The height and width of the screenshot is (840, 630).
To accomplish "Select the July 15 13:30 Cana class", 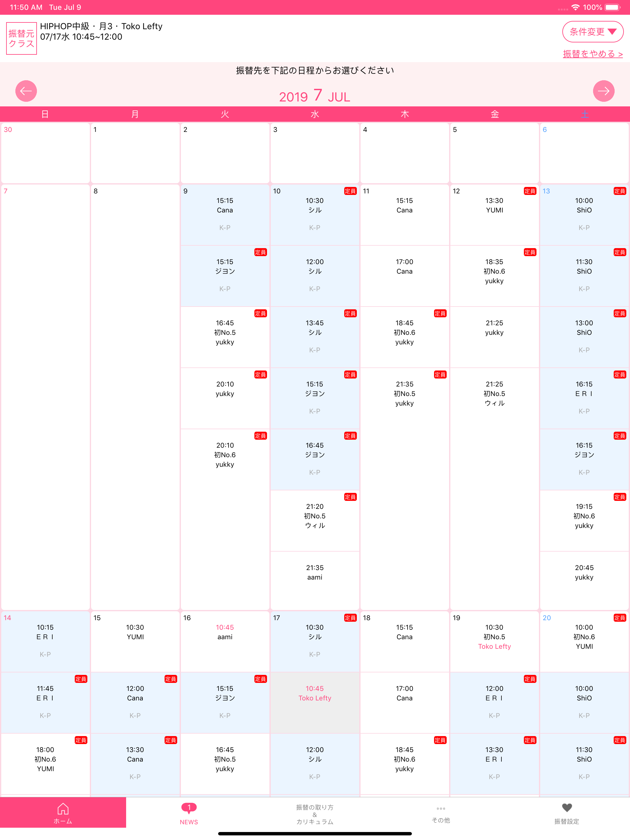I will pos(135,764).
